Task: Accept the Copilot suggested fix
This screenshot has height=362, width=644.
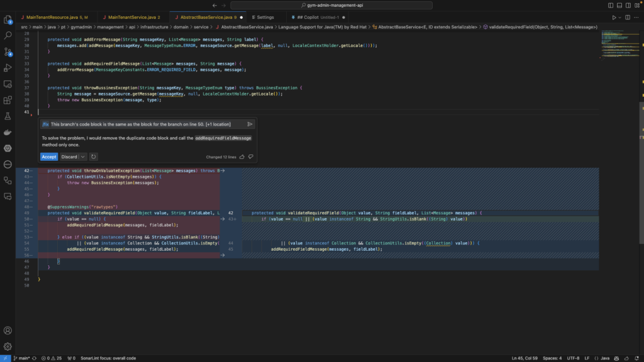Action: click(x=49, y=156)
